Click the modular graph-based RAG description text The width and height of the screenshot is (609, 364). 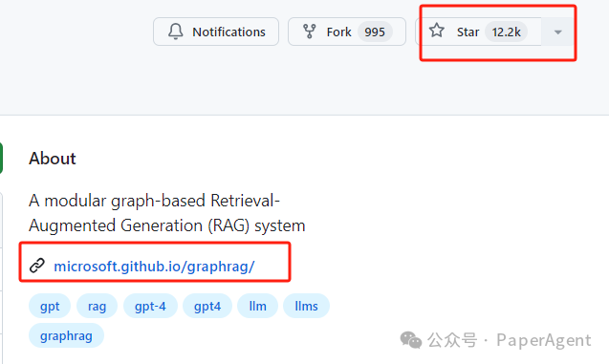point(167,213)
